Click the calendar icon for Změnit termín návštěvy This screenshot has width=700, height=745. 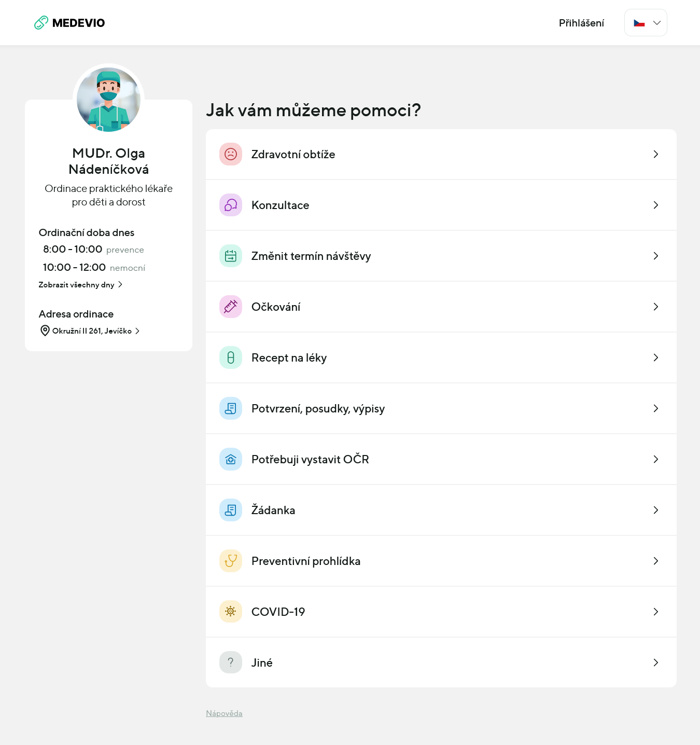tap(231, 256)
